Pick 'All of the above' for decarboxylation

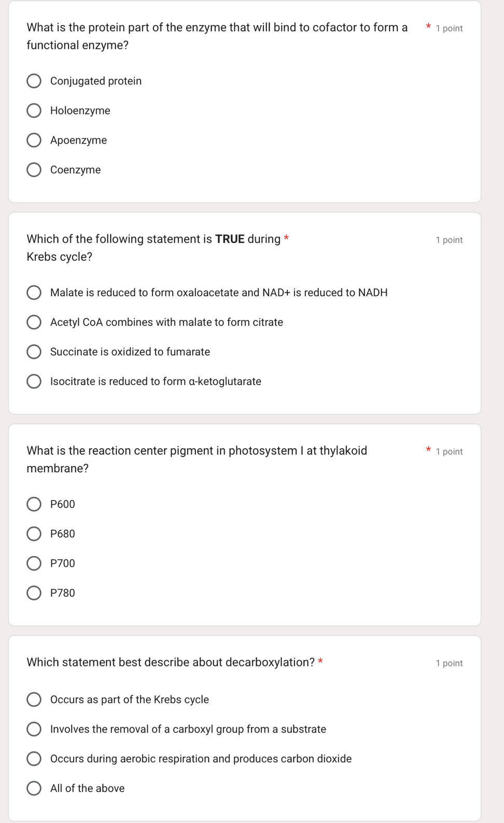(34, 788)
